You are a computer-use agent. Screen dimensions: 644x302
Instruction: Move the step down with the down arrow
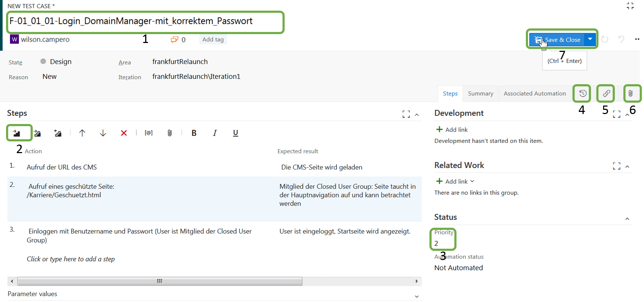pyautogui.click(x=103, y=133)
